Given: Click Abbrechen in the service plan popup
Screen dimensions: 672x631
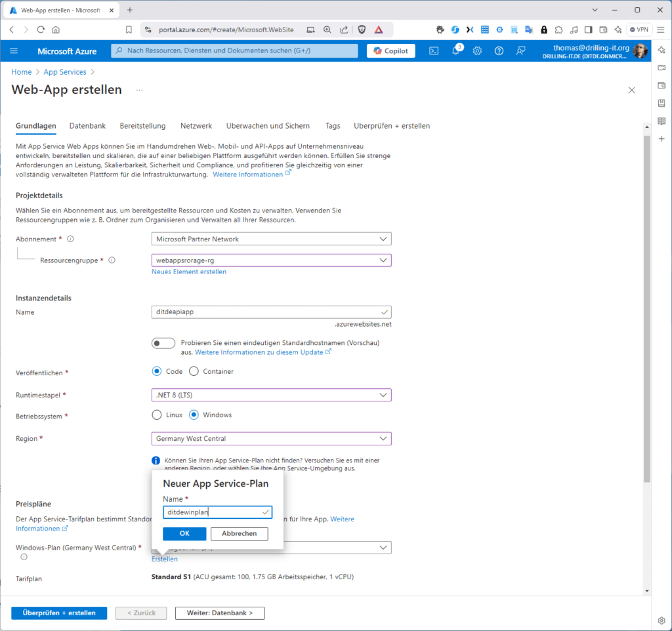Looking at the screenshot, I should [x=239, y=533].
